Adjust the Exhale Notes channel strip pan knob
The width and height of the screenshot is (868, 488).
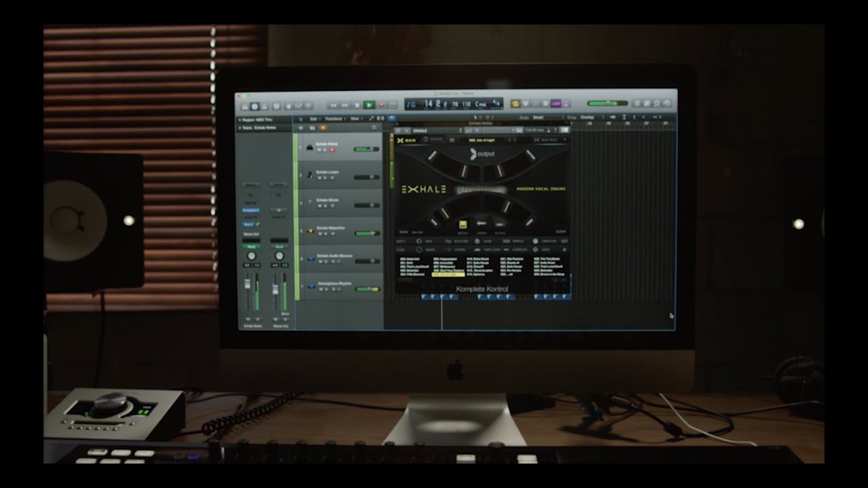click(252, 256)
